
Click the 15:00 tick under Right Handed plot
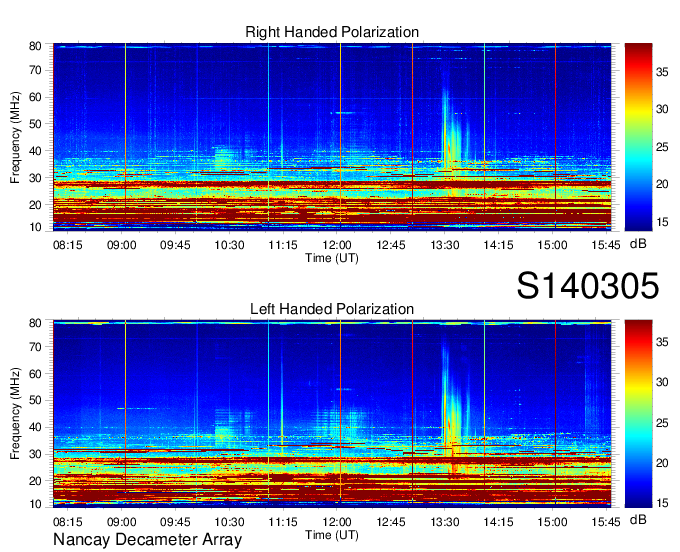tap(552, 245)
